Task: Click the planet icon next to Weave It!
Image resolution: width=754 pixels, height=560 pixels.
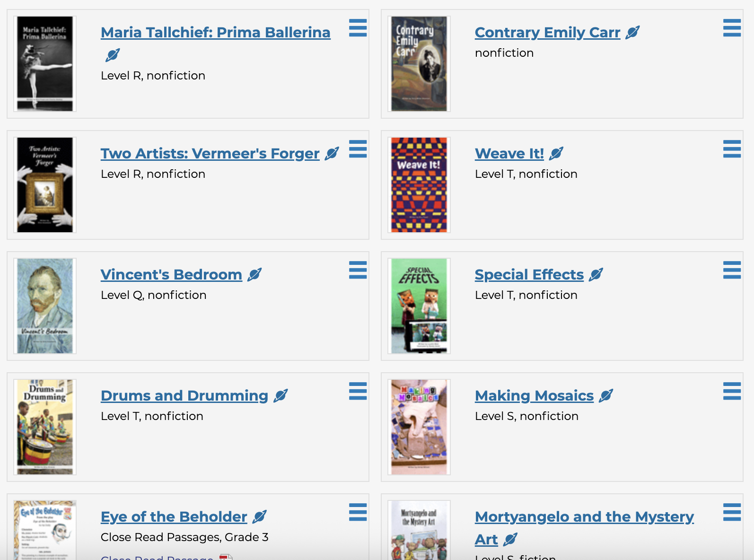Action: 556,154
